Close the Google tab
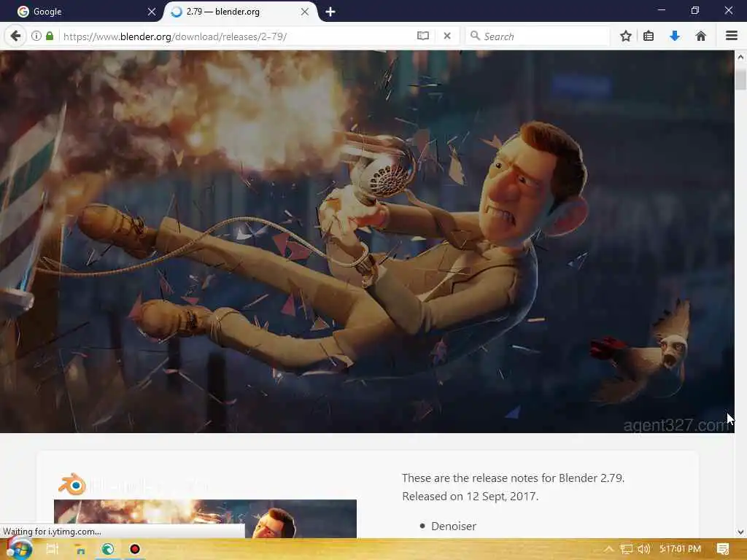747x560 pixels. pyautogui.click(x=152, y=12)
